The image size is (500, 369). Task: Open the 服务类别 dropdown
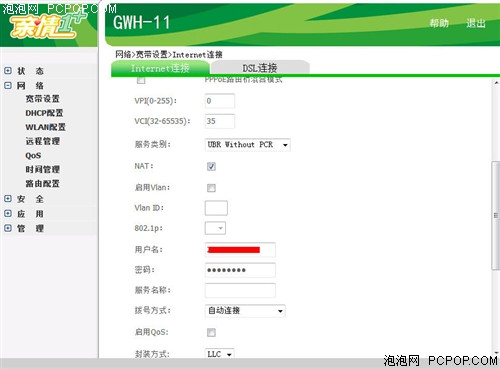pos(247,145)
